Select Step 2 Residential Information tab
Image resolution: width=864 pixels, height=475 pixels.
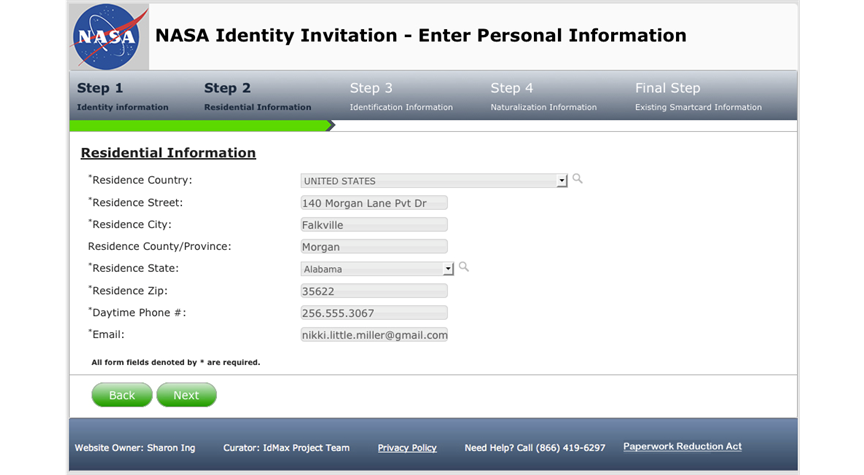tap(257, 96)
